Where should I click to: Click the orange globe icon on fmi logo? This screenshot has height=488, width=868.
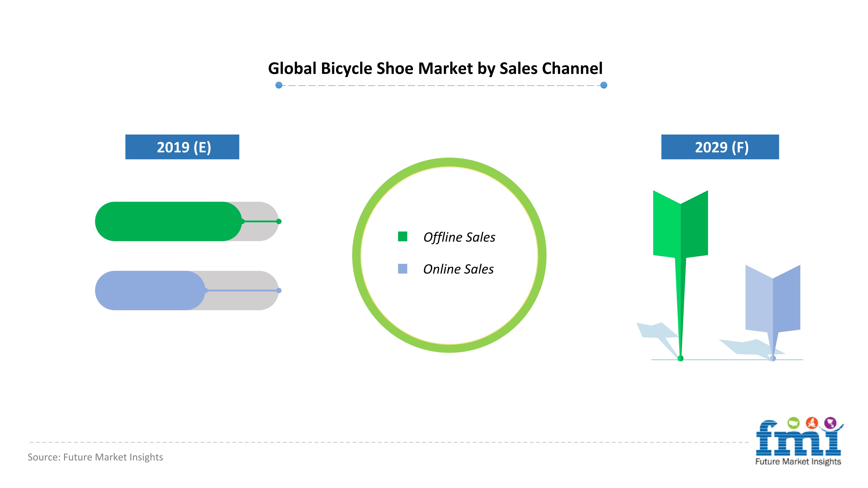coord(812,423)
